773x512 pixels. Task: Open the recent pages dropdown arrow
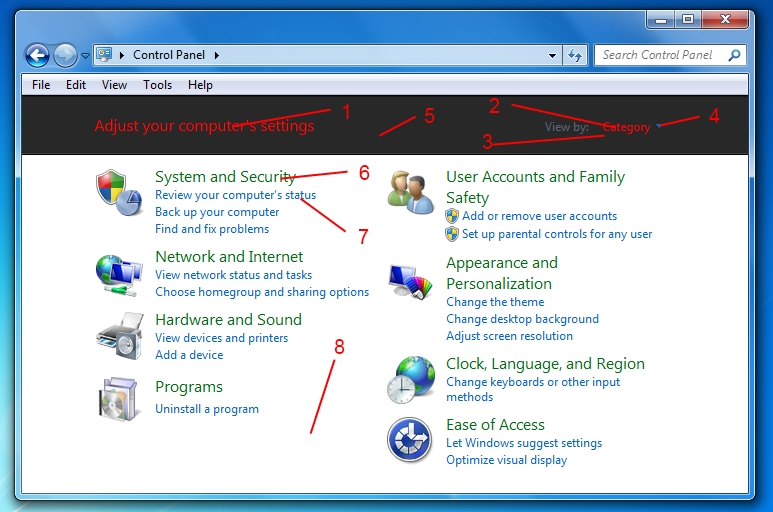click(85, 56)
